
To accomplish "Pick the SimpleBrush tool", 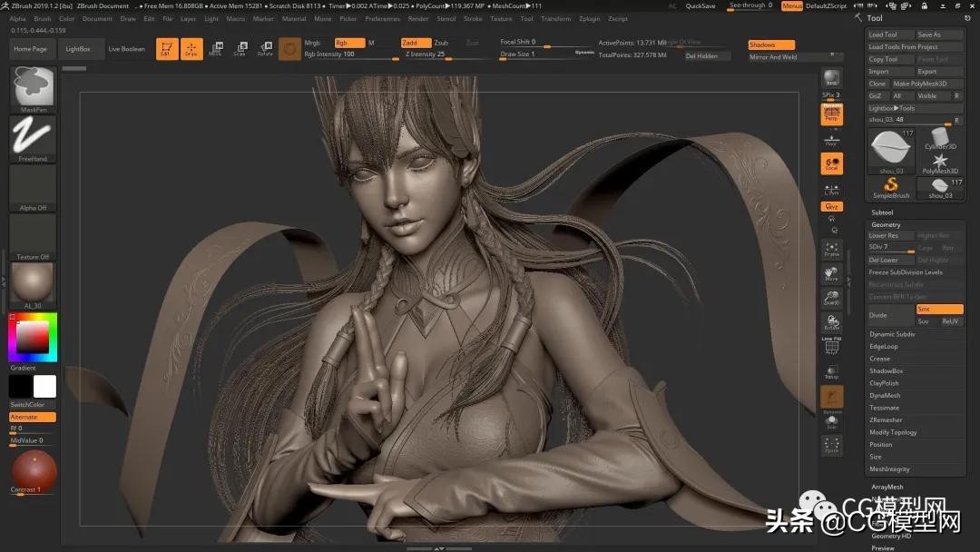I will click(890, 184).
